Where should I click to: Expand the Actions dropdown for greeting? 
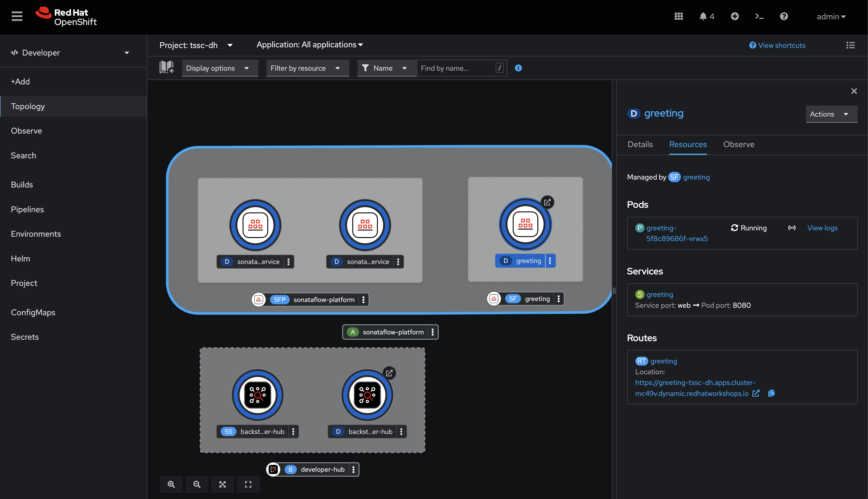tap(831, 114)
